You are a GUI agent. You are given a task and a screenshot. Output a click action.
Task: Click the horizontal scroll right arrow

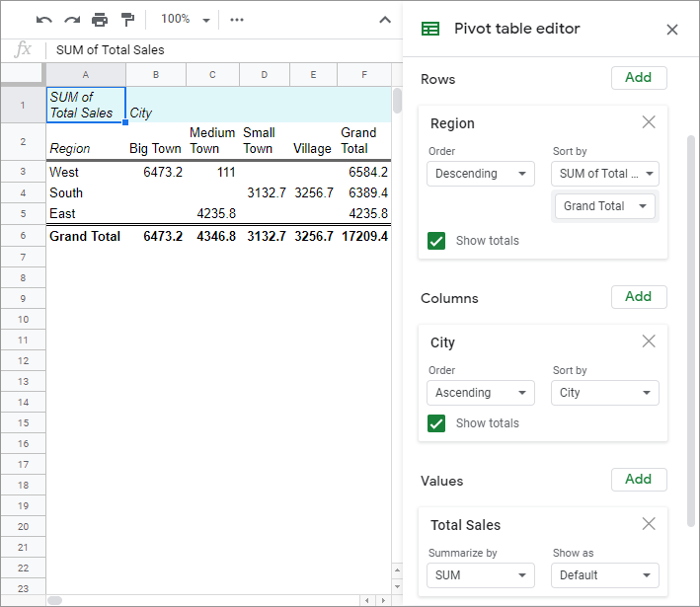coord(383,600)
